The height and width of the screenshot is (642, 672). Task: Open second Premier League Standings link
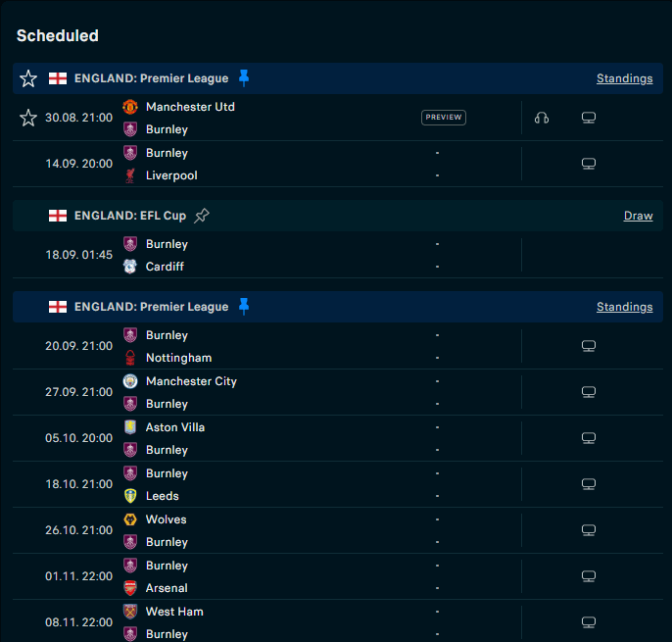coord(624,307)
